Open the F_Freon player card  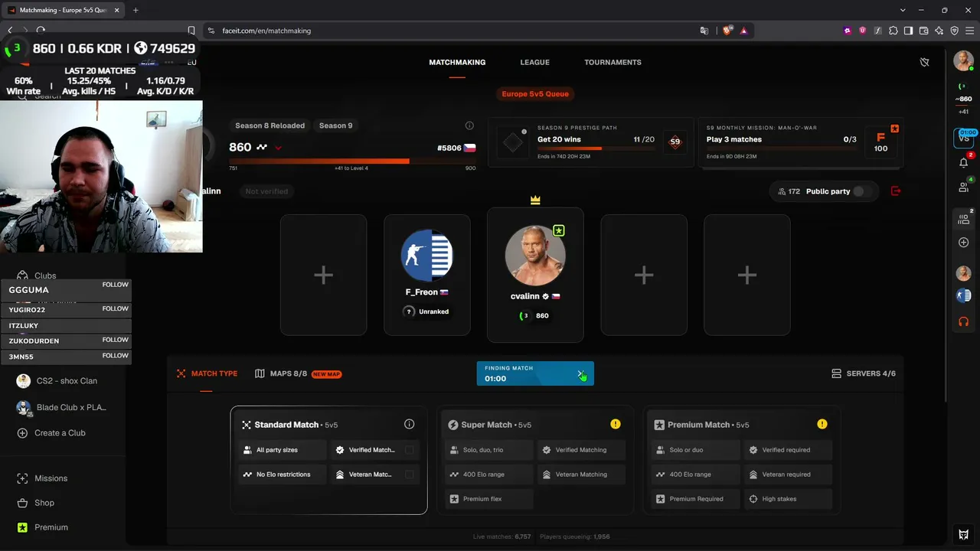click(x=427, y=275)
